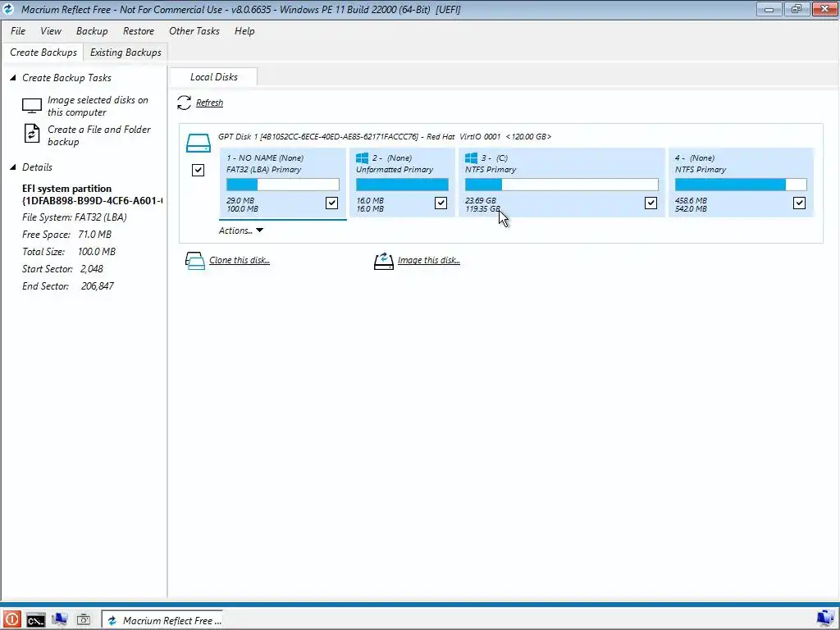The image size is (840, 630).
Task: Click the Free Space 71.0 MB value
Action: tap(95, 235)
